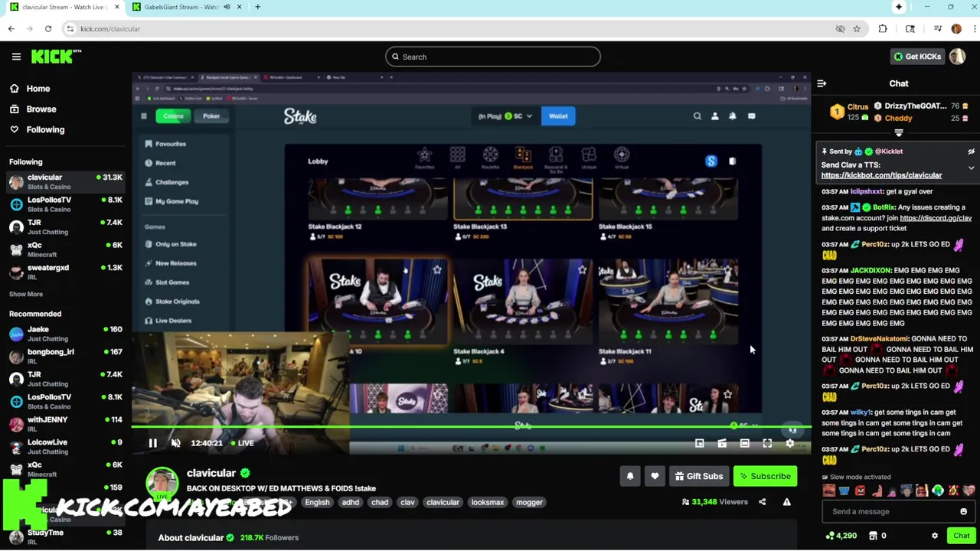The height and width of the screenshot is (551, 980).
Task: Subscribe to clavicular
Action: (x=765, y=476)
